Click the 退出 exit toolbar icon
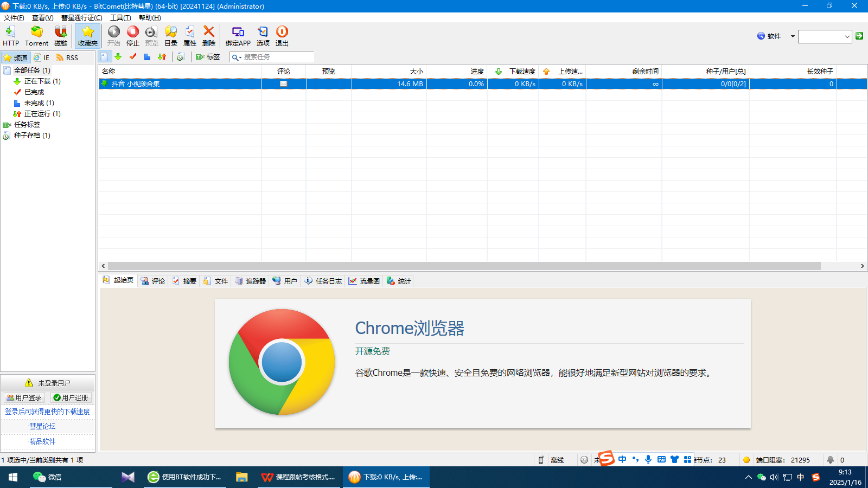The image size is (868, 488). click(282, 36)
